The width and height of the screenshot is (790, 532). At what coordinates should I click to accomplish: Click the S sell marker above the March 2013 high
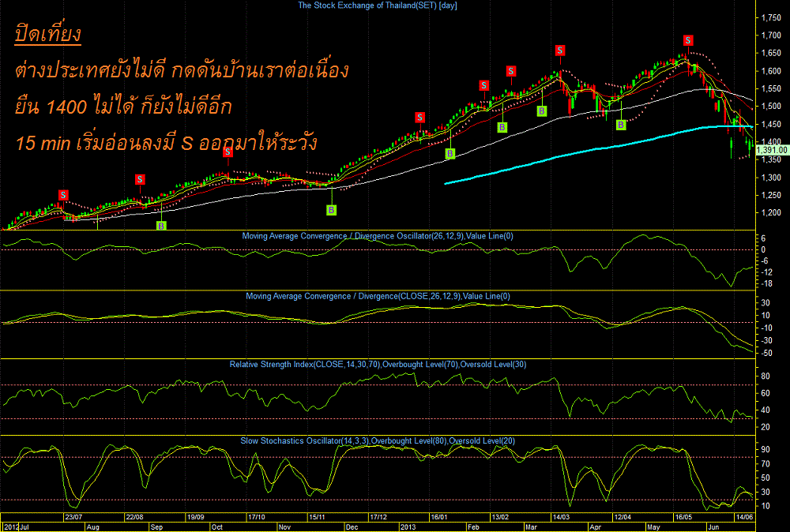click(x=560, y=51)
